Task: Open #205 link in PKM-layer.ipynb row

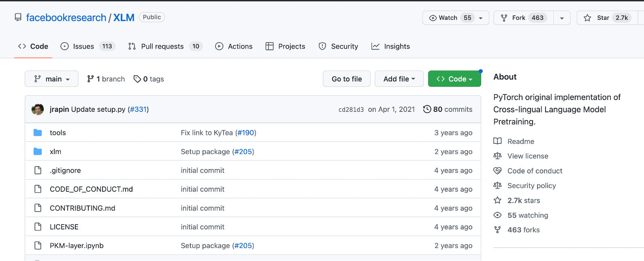Action: pos(243,246)
